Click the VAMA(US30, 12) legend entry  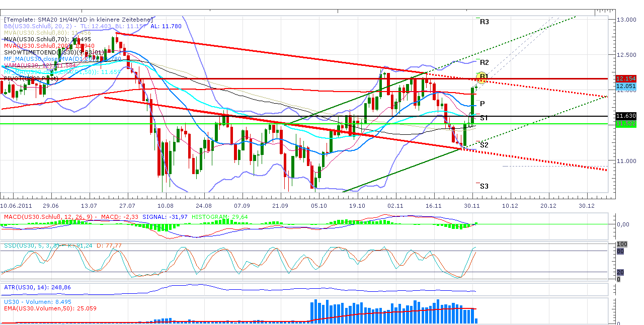click(x=28, y=66)
